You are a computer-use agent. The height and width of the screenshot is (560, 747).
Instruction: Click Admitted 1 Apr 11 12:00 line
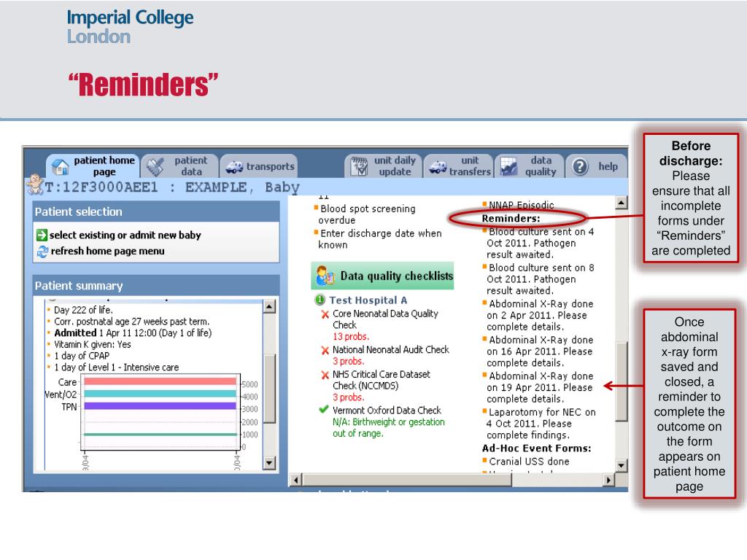133,332
